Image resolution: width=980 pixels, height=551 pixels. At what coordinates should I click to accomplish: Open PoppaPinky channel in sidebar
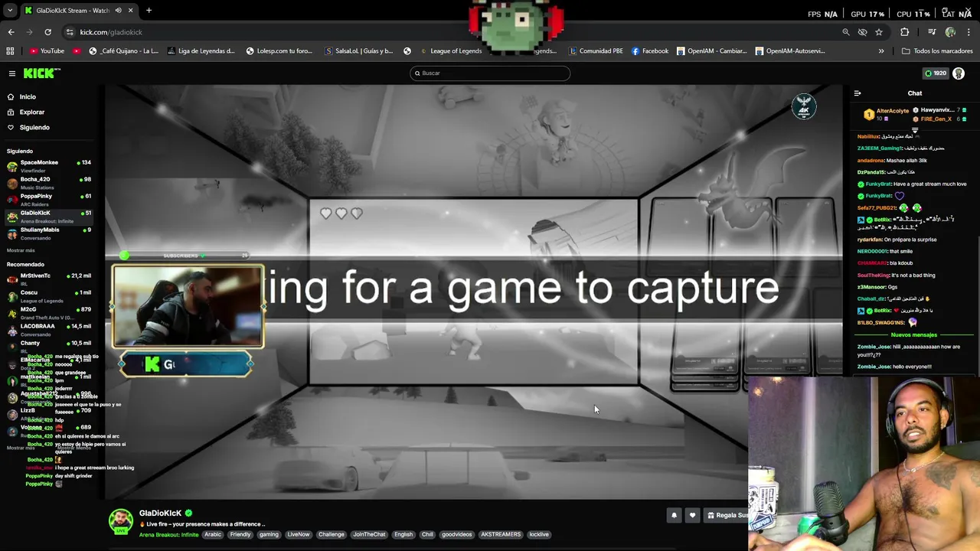47,200
